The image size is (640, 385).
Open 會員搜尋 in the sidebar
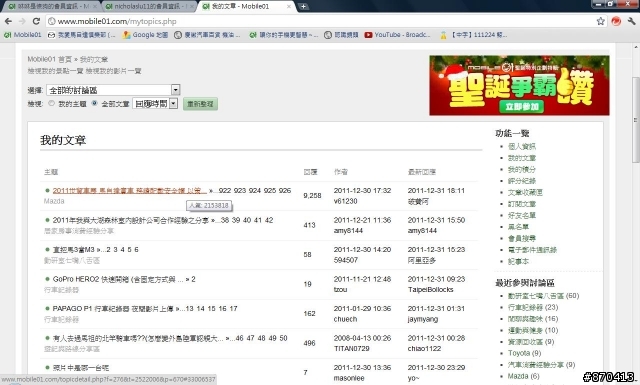tap(522, 238)
